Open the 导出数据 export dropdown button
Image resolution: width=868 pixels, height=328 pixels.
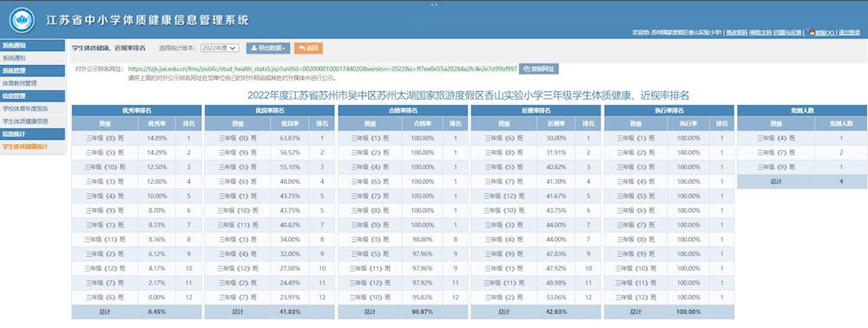coord(268,48)
